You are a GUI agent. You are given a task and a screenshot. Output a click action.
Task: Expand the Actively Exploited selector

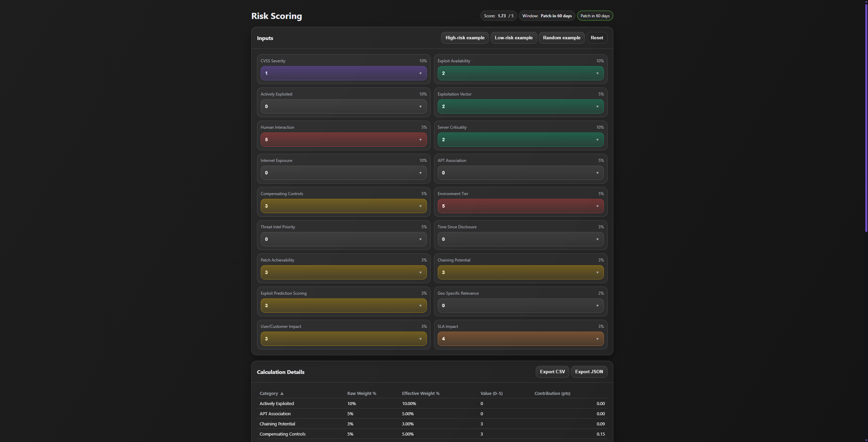point(343,106)
